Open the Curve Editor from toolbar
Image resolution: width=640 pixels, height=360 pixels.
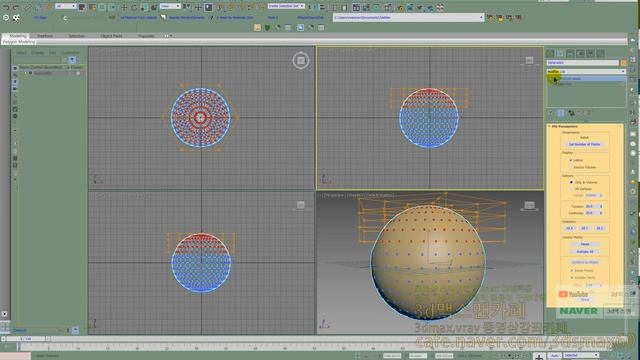tap(366, 7)
